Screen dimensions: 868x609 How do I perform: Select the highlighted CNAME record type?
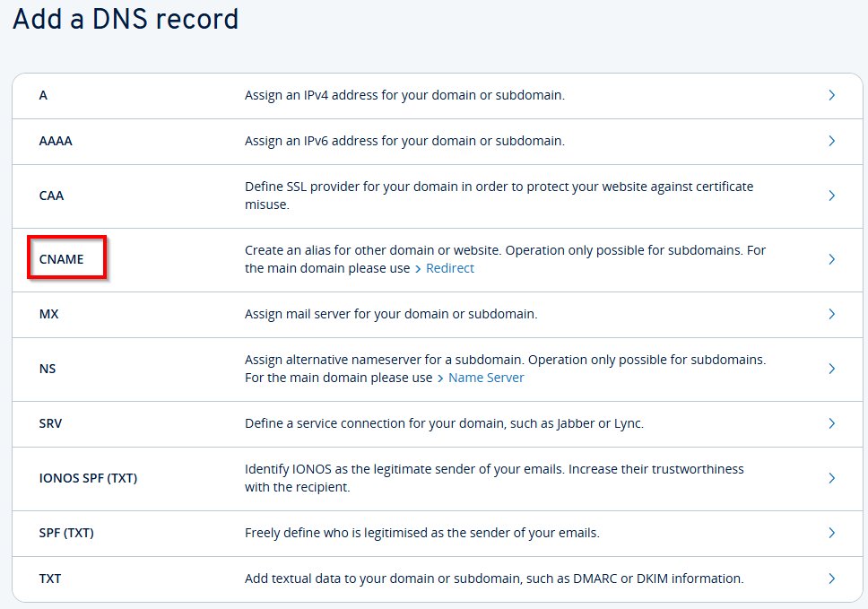61,259
